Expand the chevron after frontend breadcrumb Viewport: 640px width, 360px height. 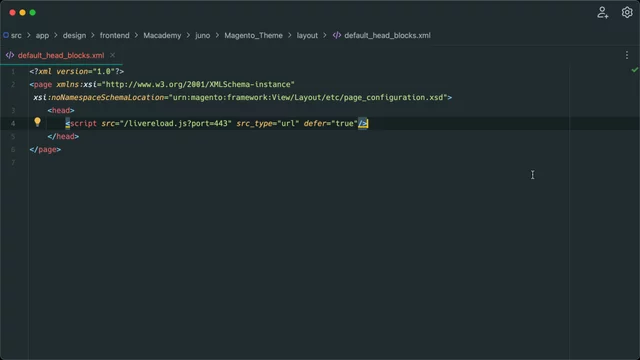[136, 36]
